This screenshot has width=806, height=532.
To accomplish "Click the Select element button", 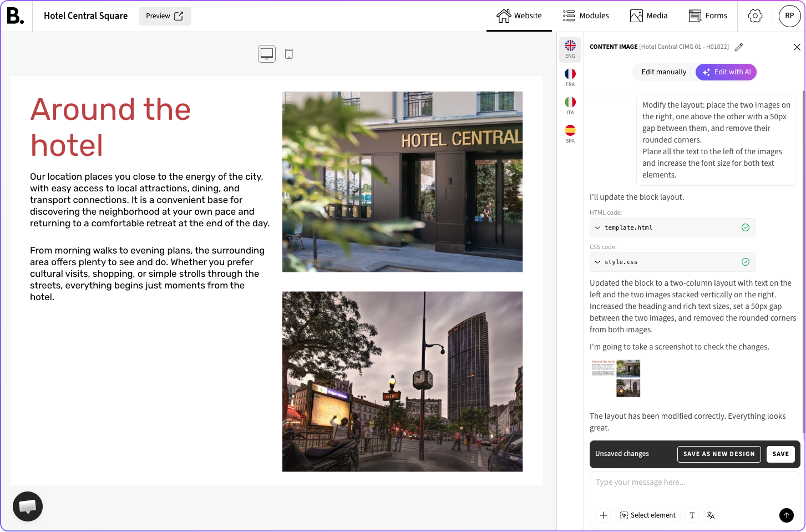I will click(x=648, y=515).
